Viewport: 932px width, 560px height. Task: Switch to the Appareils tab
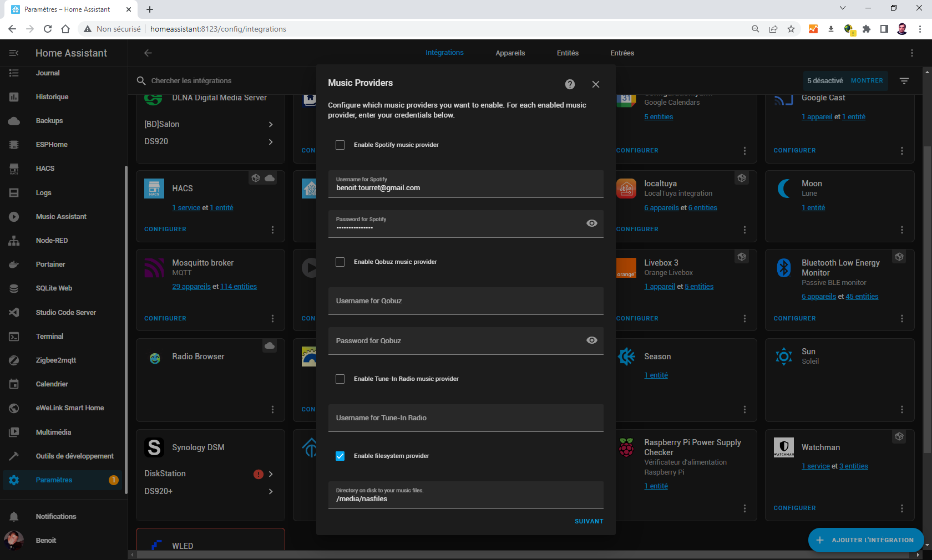(x=510, y=53)
